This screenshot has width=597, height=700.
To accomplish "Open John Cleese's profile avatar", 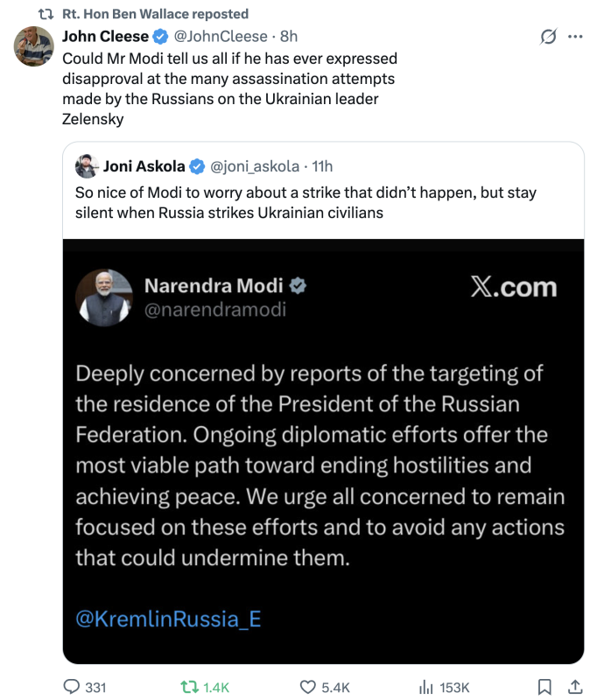I will (34, 47).
